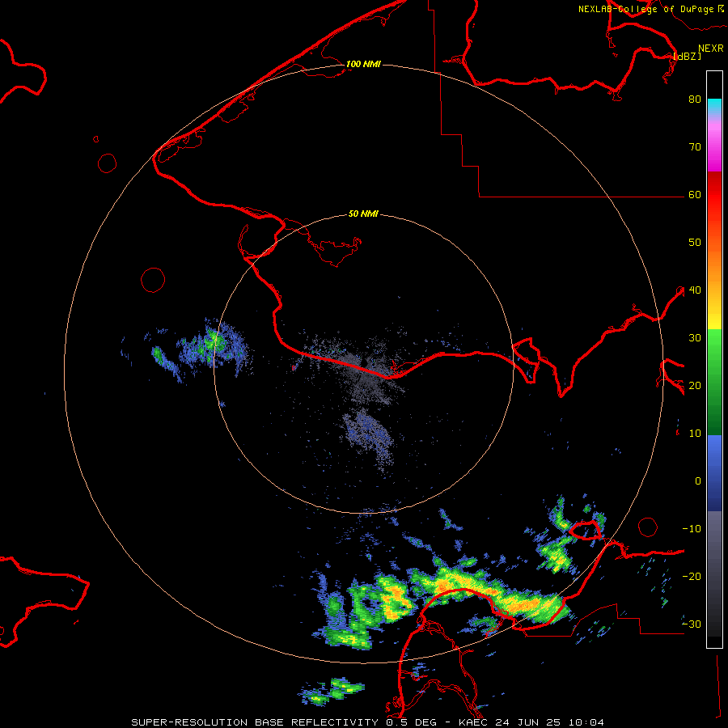Click the [dBZ] unit label
This screenshot has width=728, height=728.
tap(688, 57)
